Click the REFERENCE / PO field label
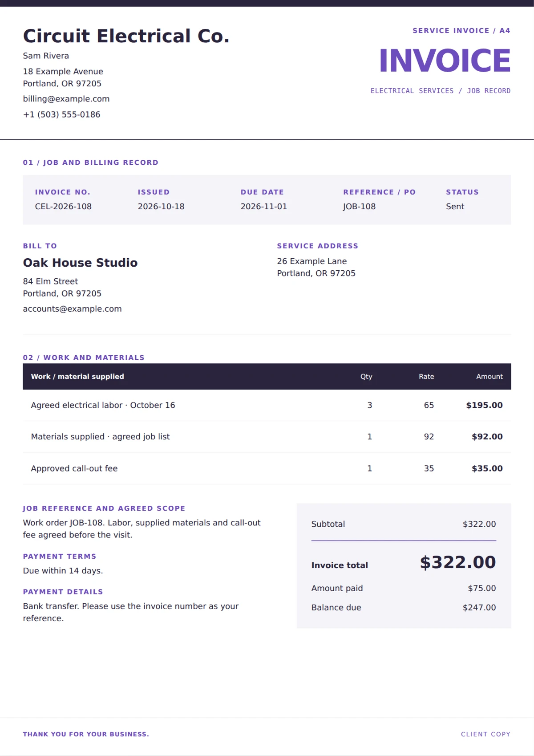This screenshot has width=534, height=756. coord(380,192)
